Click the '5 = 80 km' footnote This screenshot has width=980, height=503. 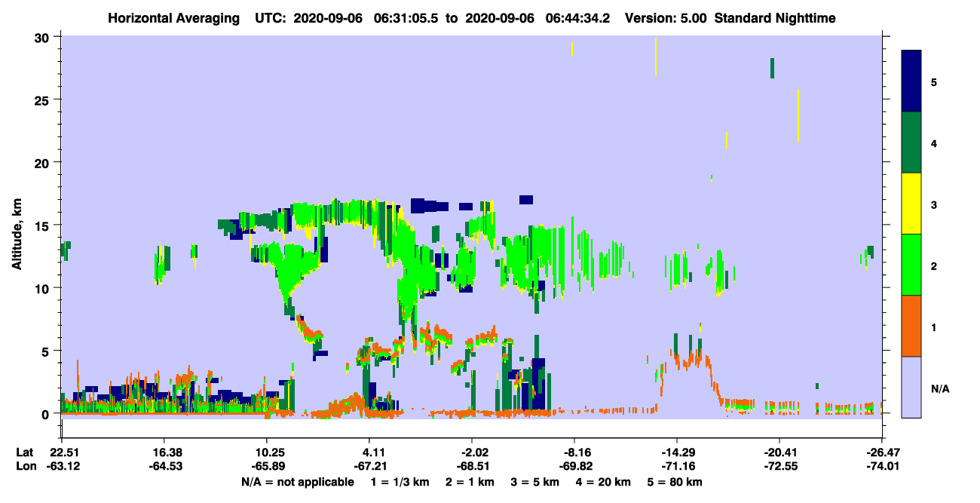[675, 482]
